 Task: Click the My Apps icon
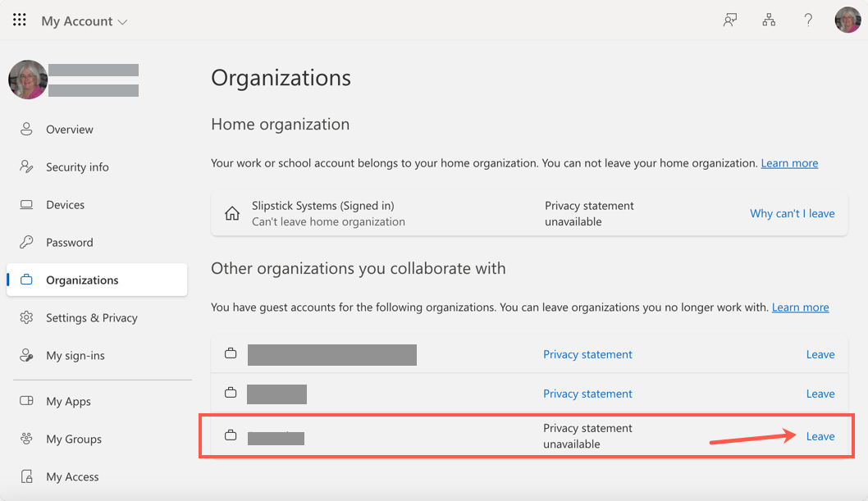(26, 401)
